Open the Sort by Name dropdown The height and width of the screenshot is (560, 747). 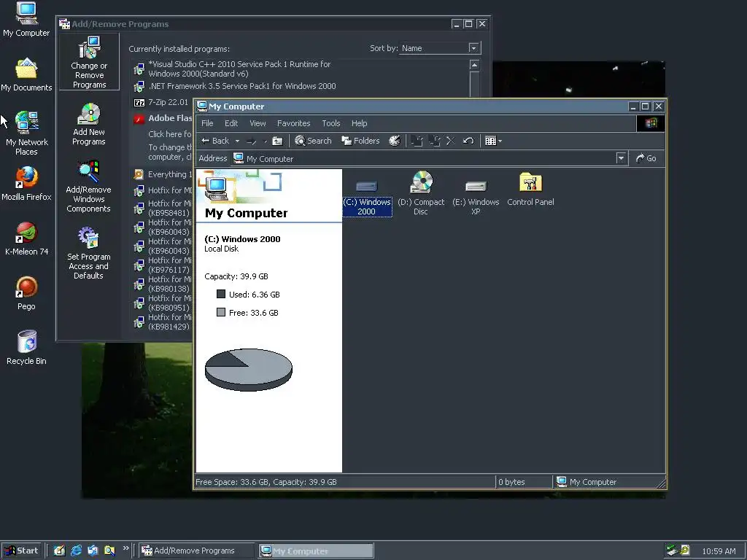pos(473,48)
